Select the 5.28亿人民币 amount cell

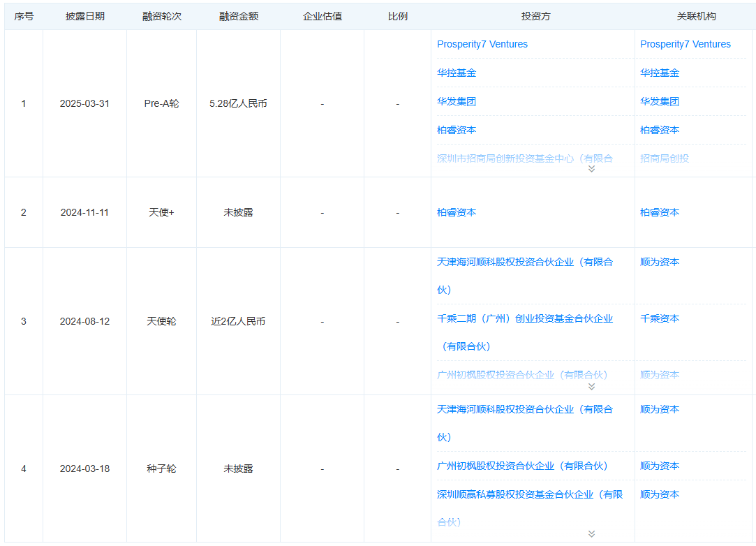[x=238, y=104]
